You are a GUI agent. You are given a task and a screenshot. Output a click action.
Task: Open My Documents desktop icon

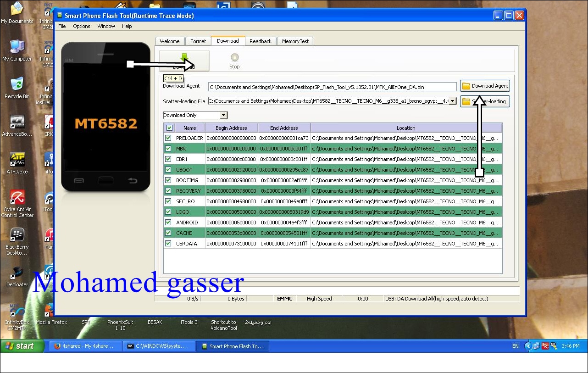[17, 12]
